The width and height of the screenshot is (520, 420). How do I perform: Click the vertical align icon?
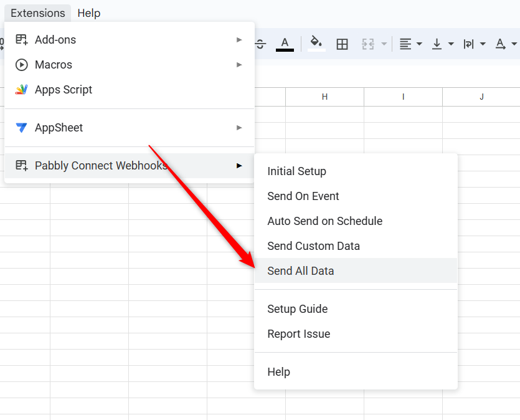pyautogui.click(x=437, y=44)
